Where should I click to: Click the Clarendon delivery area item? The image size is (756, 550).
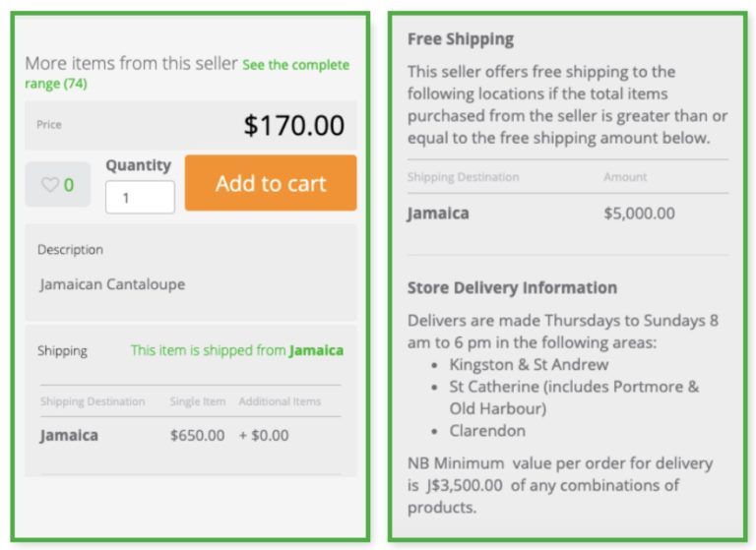coord(487,431)
